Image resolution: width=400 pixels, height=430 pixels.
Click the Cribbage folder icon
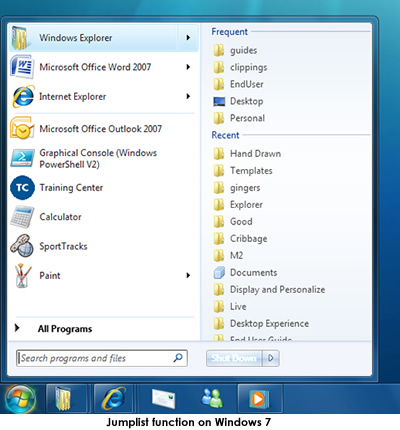(219, 239)
